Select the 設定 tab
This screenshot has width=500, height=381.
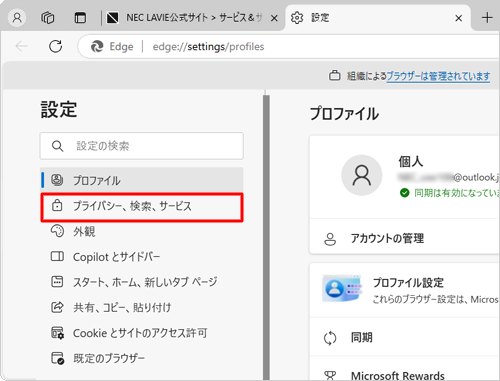pos(378,18)
